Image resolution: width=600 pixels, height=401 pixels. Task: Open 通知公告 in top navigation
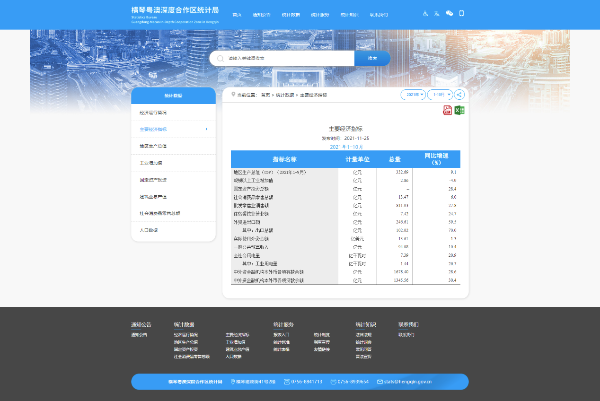pos(261,15)
